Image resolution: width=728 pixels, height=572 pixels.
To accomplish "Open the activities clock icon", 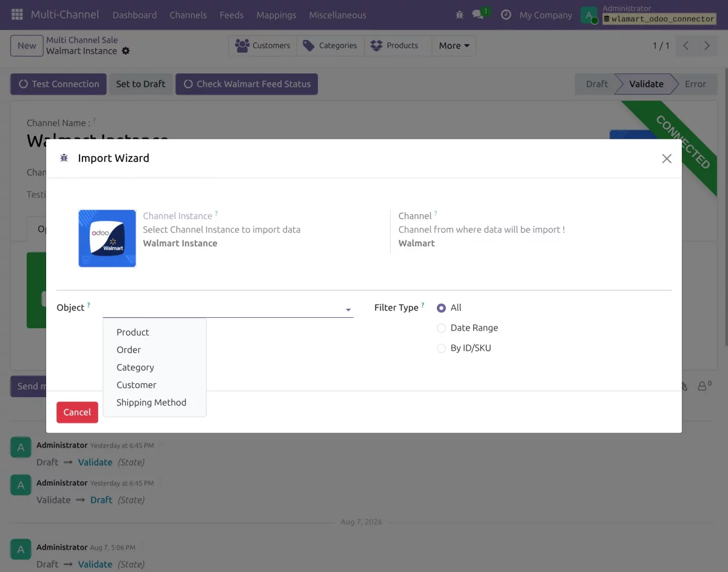I will [506, 15].
